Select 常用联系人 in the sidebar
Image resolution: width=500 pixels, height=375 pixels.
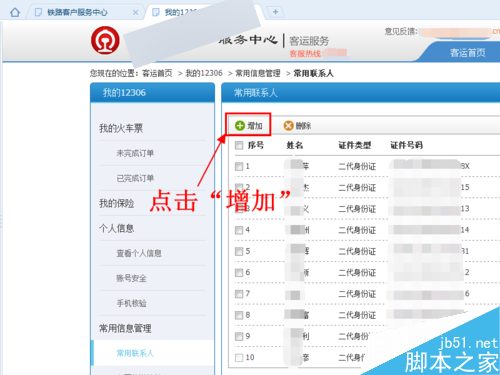[x=135, y=353]
